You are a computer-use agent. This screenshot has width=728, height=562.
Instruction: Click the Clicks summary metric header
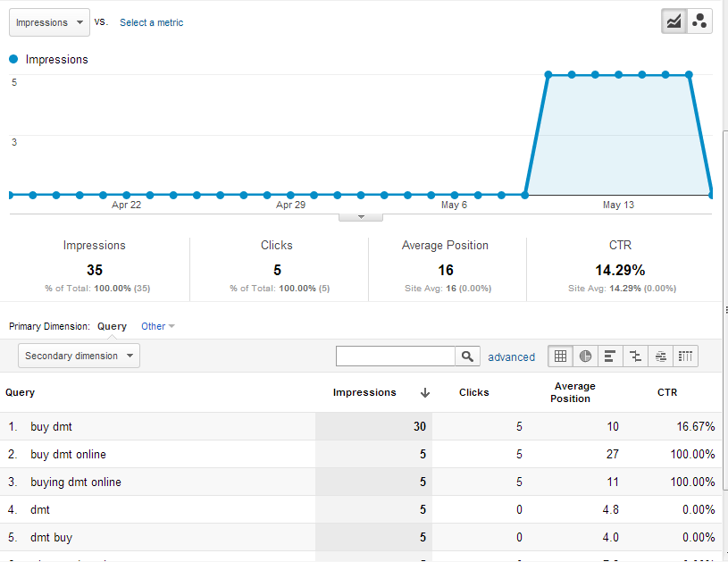[276, 245]
